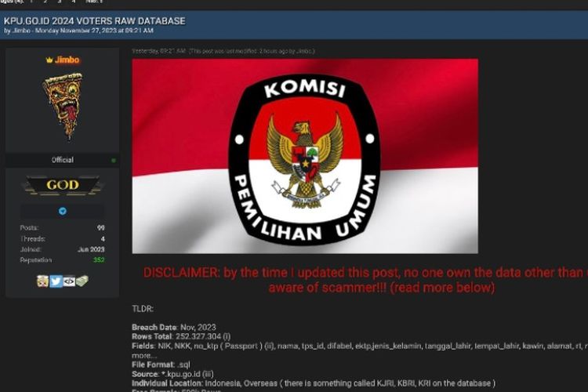The width and height of the screenshot is (588, 392).
Task: Open the KPU logo flag image
Action: pos(305,156)
